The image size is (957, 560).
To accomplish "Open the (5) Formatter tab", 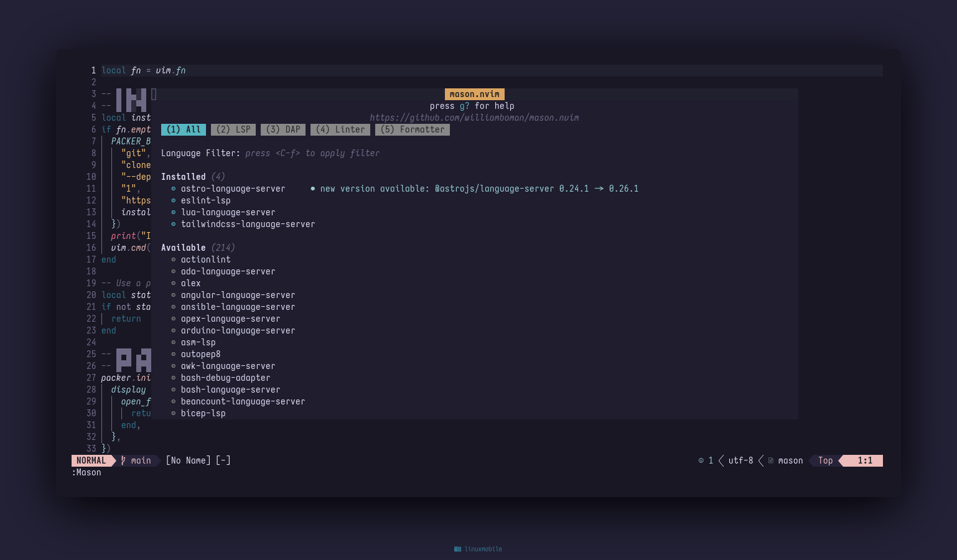I will [413, 129].
